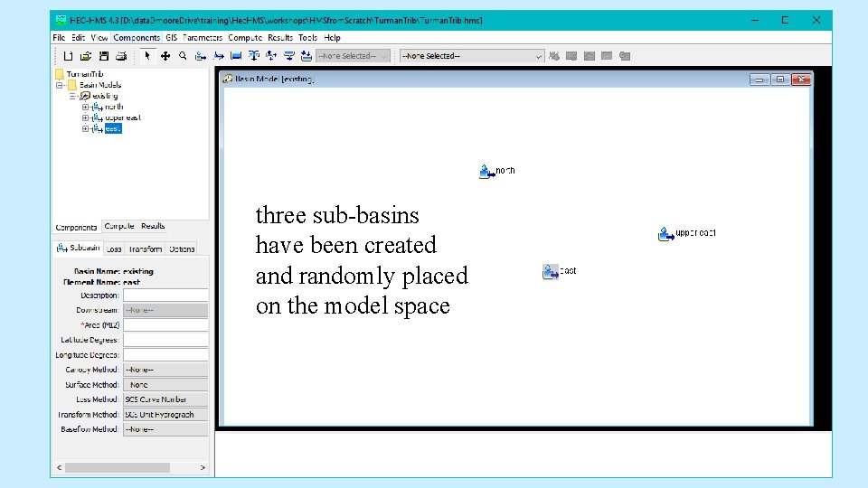868x488 pixels.
Task: Click the Description input field
Action: pyautogui.click(x=165, y=296)
